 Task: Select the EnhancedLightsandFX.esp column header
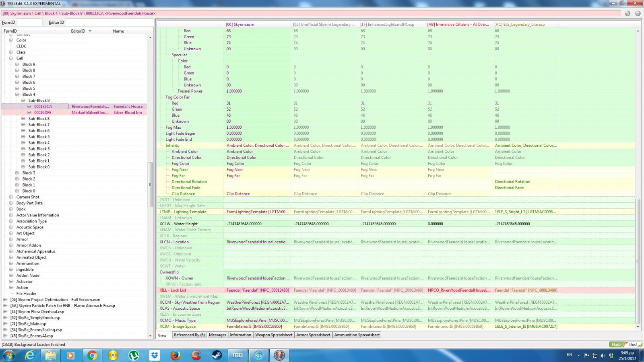[392, 25]
